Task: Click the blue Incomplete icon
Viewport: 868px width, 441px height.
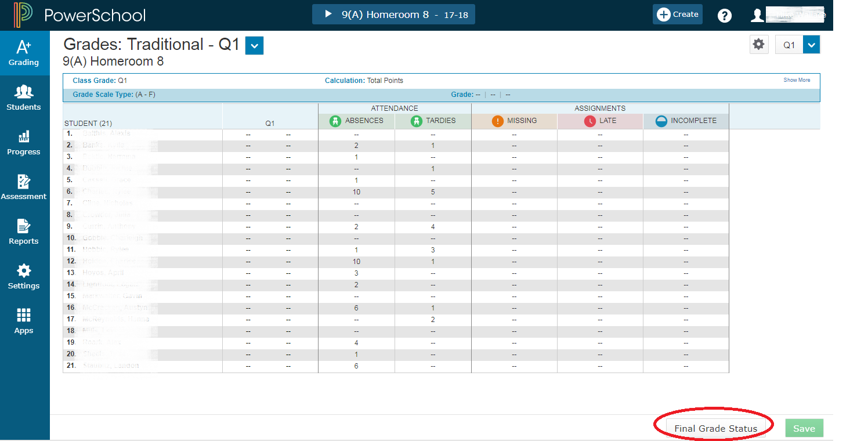Action: point(661,121)
